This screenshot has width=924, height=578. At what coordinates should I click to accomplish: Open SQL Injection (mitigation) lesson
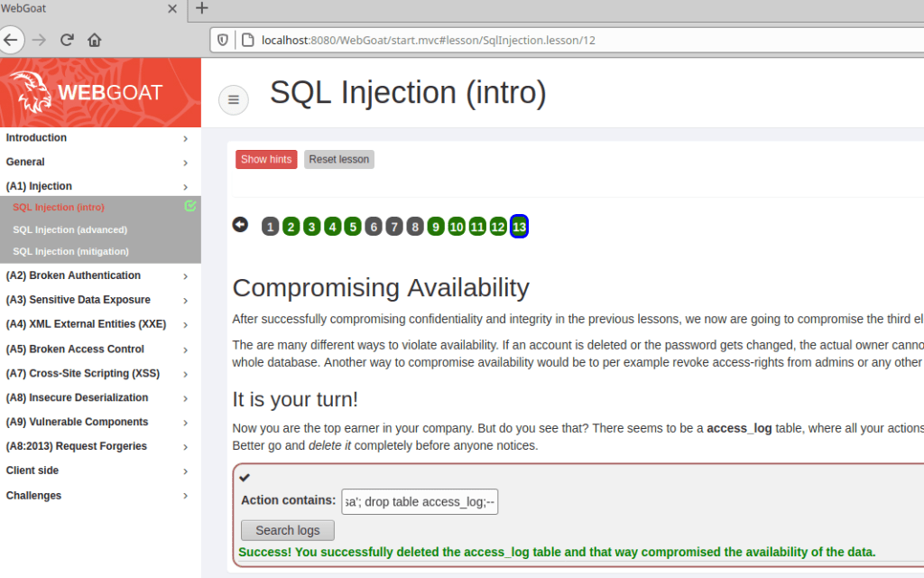pyautogui.click(x=70, y=251)
